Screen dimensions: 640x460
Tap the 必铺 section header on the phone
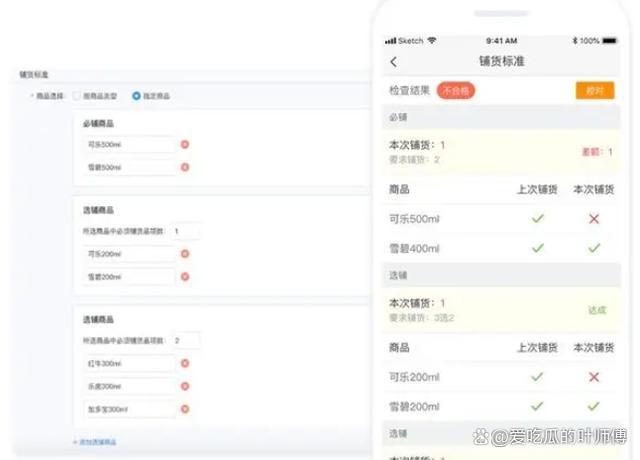click(x=501, y=117)
